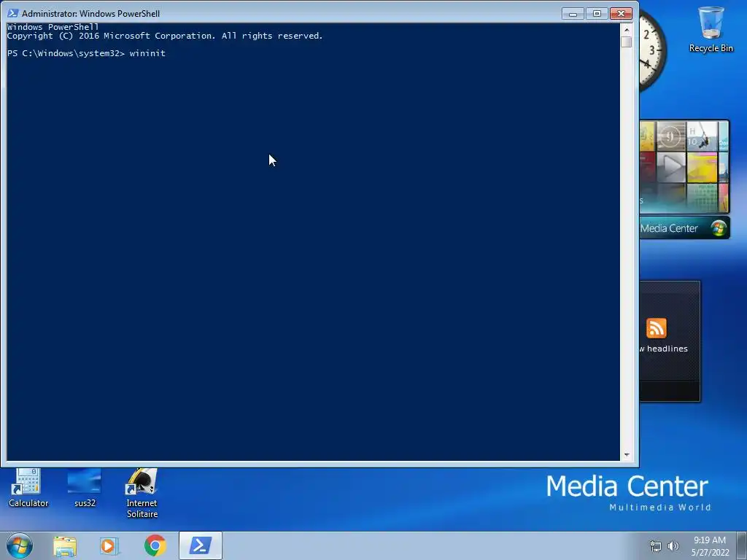Open the taskbar clock showing 9:19 AM
This screenshot has height=560, width=747.
710,546
